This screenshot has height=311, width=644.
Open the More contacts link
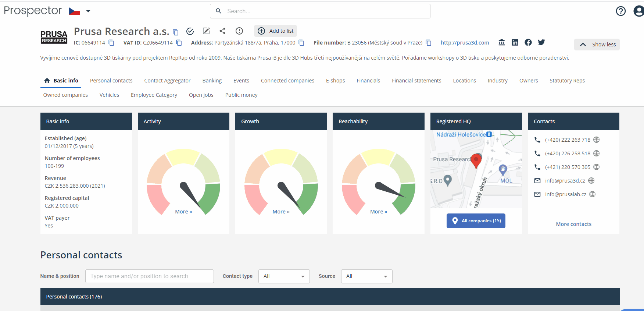(x=574, y=224)
